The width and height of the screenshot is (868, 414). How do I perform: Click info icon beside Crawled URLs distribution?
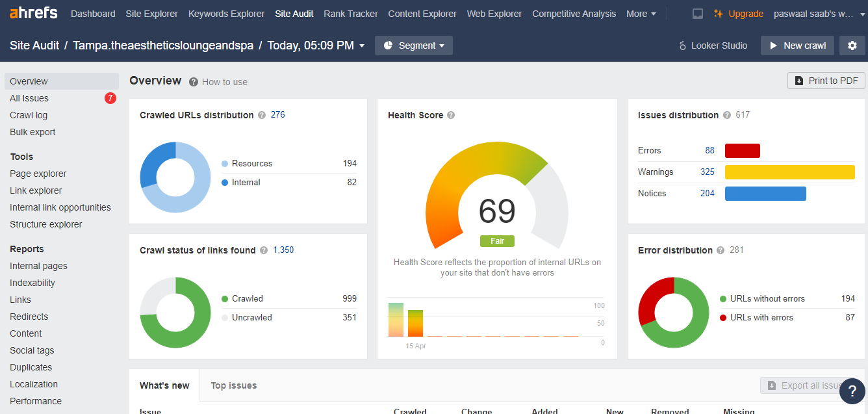pos(262,115)
